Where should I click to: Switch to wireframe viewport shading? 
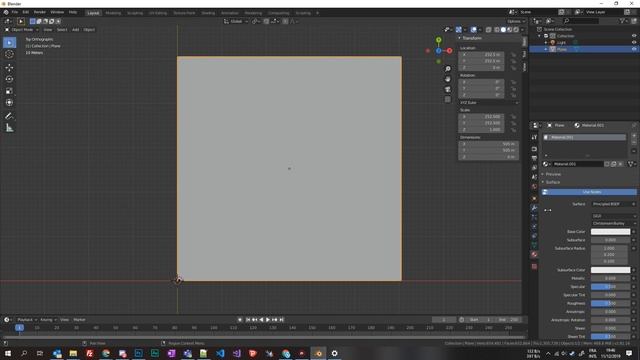click(497, 30)
